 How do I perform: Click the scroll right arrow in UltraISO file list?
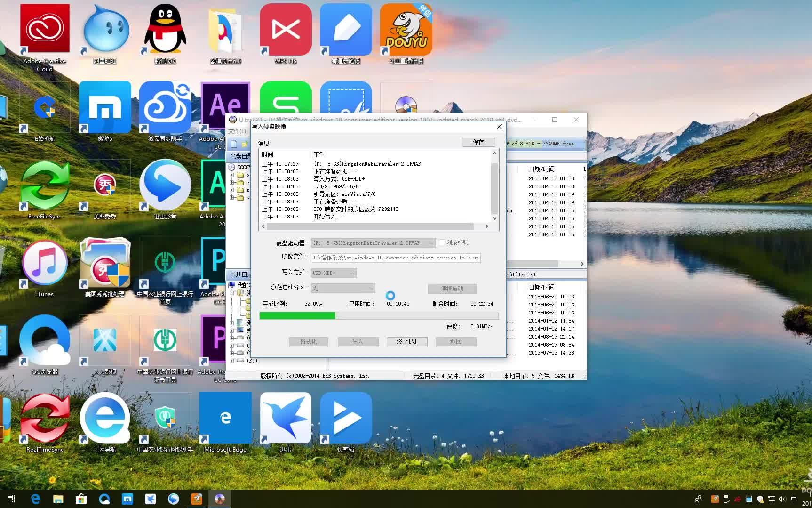582,264
